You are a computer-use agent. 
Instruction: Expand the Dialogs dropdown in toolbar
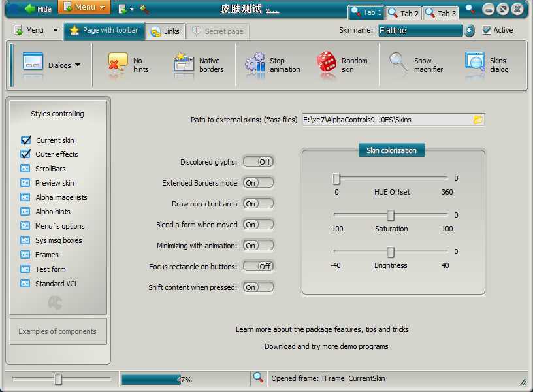click(x=78, y=65)
